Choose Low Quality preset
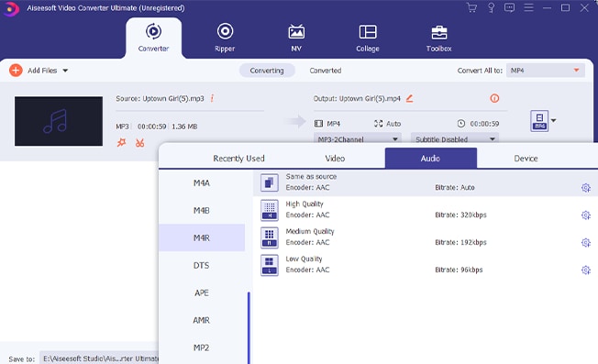 (x=426, y=265)
